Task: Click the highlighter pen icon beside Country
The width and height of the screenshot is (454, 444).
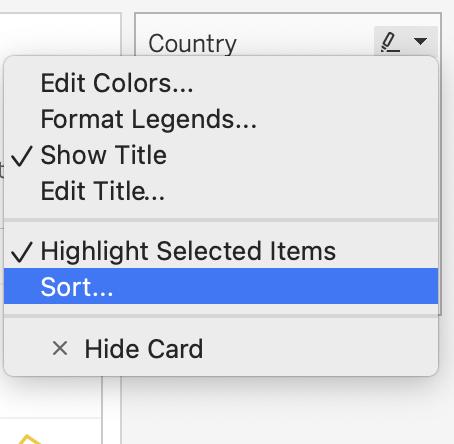Action: pos(390,42)
